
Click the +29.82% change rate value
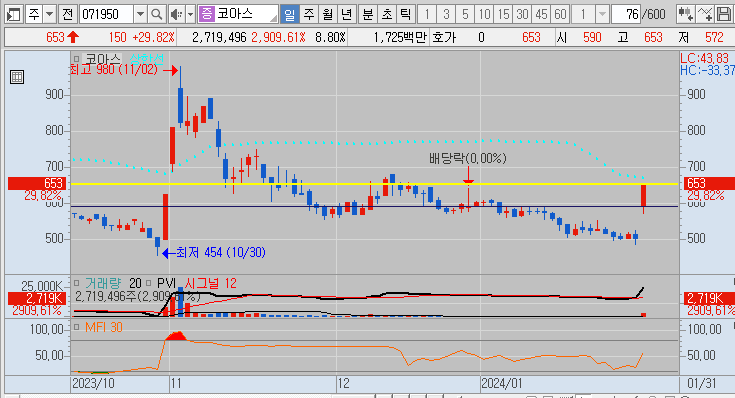(x=154, y=38)
